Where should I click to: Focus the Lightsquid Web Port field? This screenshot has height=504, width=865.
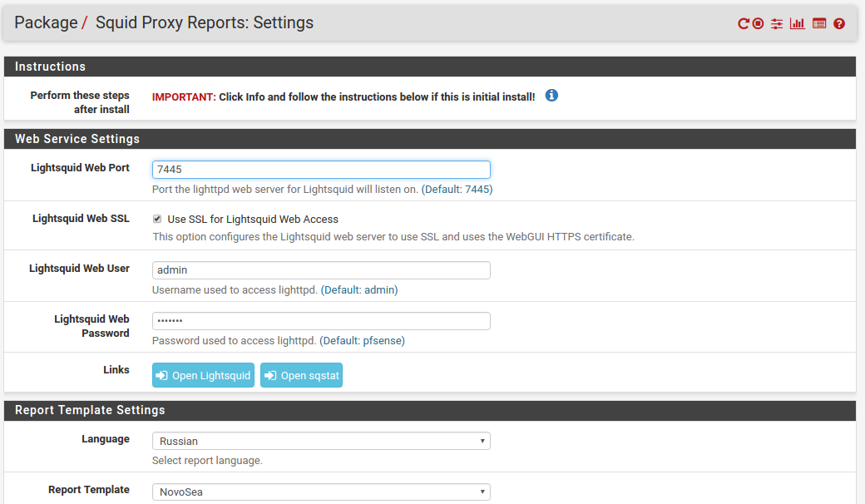(x=321, y=170)
